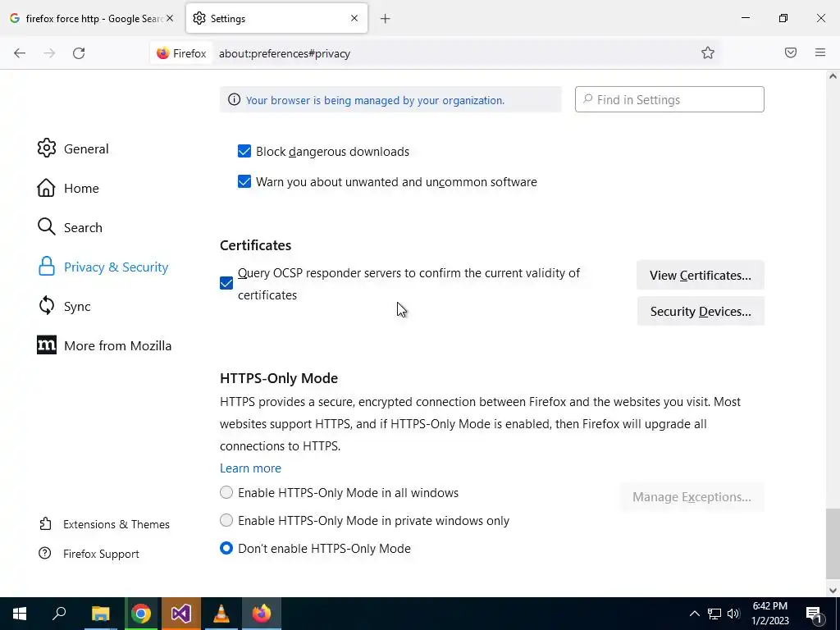Select Don't enable HTTPS-Only Mode

pyautogui.click(x=226, y=548)
